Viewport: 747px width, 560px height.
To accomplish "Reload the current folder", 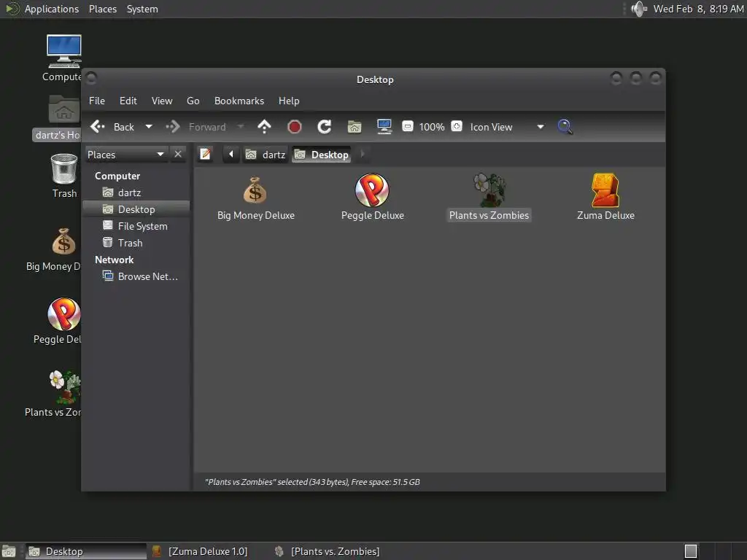I will coord(325,127).
